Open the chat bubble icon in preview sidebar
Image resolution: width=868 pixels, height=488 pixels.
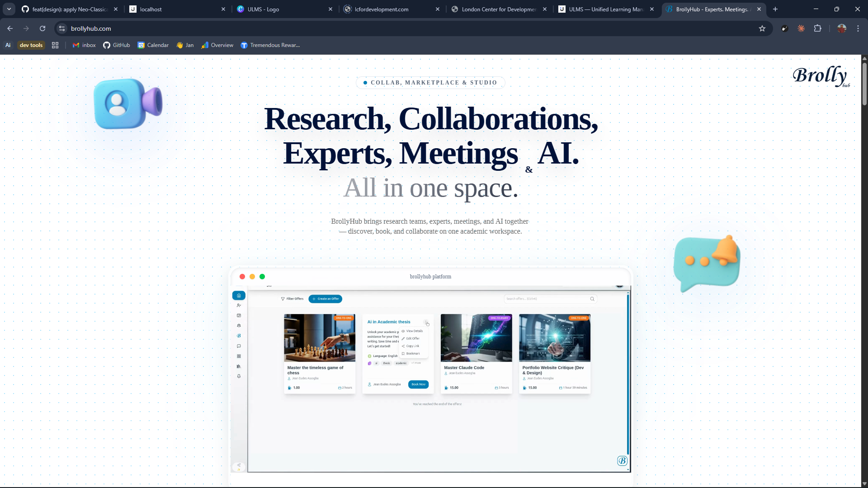click(x=239, y=346)
